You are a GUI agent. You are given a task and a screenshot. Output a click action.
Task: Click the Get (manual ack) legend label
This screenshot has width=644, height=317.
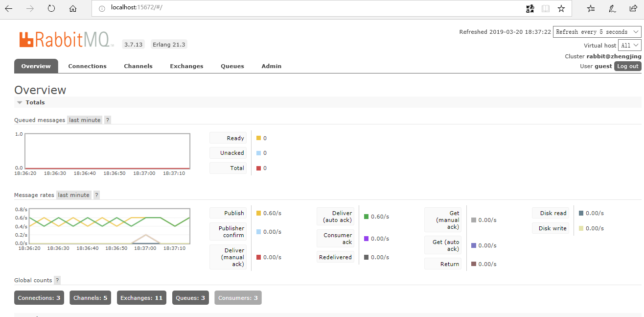(x=443, y=220)
